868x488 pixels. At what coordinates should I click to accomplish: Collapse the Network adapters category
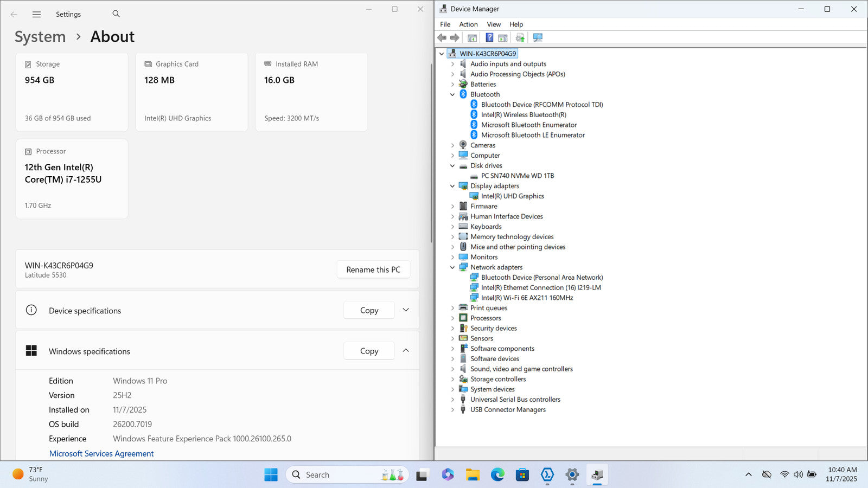(x=452, y=267)
